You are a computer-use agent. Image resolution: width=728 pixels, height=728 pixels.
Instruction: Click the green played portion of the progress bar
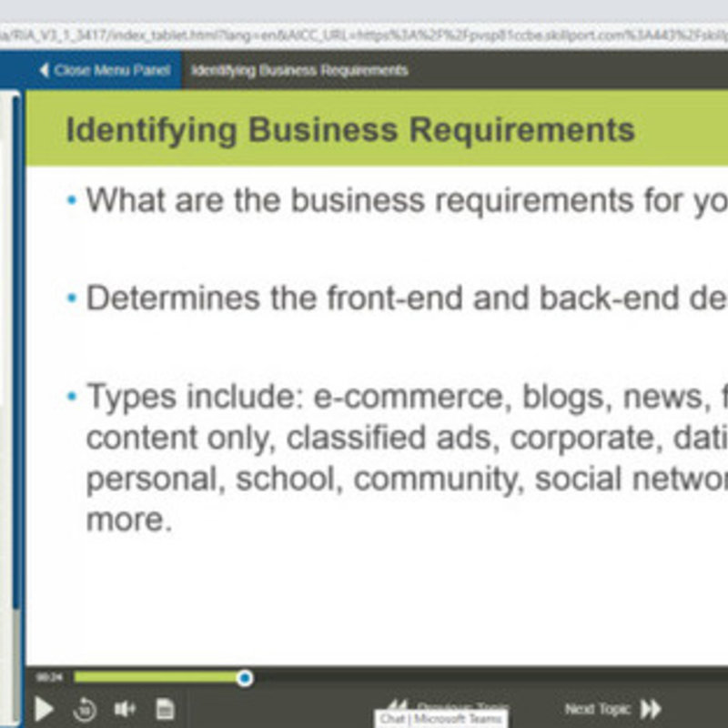pos(156,677)
